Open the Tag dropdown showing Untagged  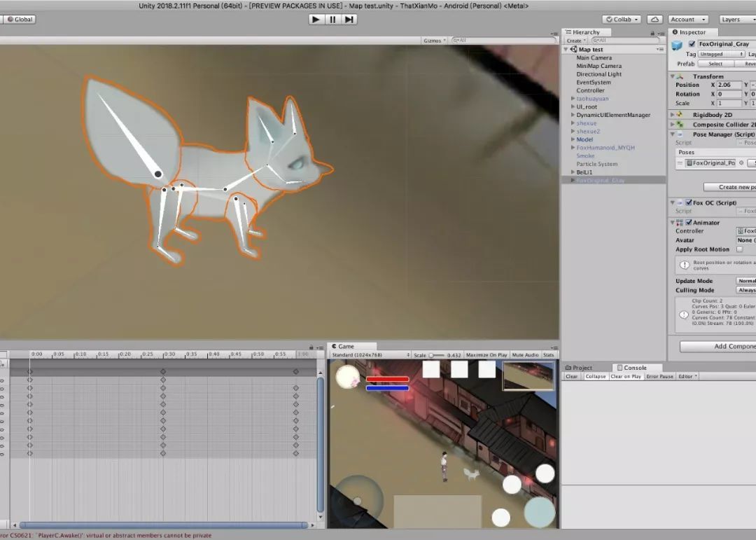coord(720,54)
